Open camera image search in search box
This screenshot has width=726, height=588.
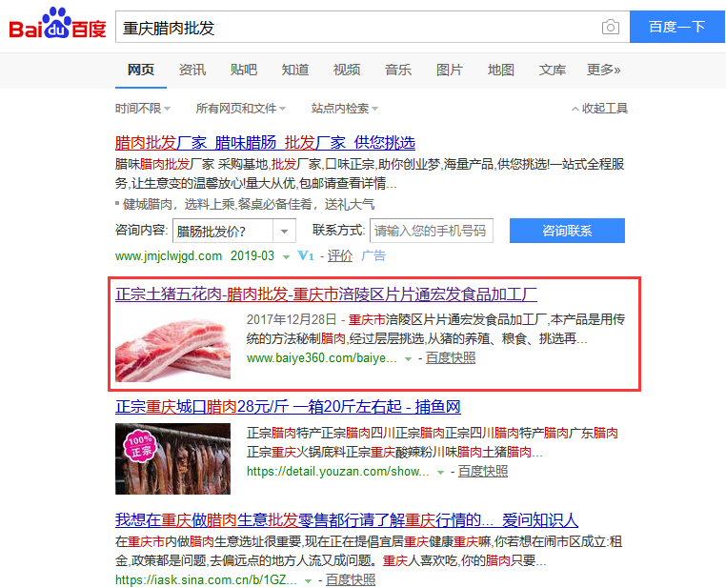tap(611, 28)
